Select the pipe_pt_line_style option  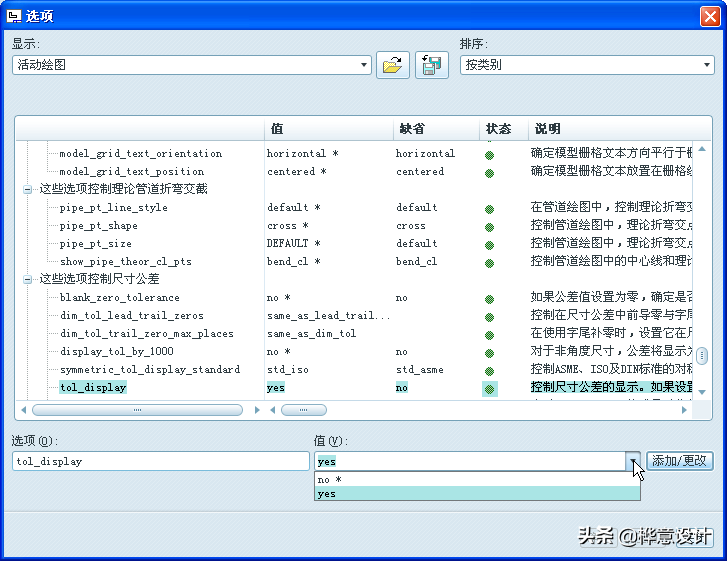click(114, 208)
